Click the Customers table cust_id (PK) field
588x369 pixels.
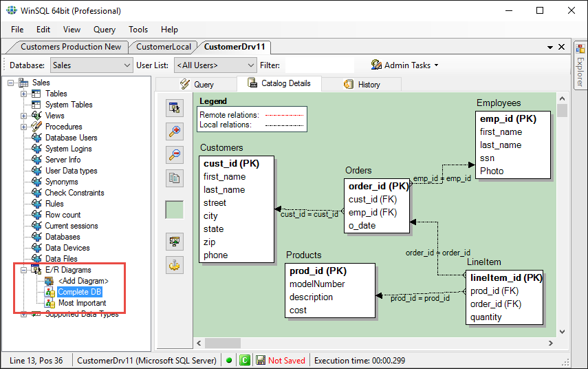coord(231,164)
